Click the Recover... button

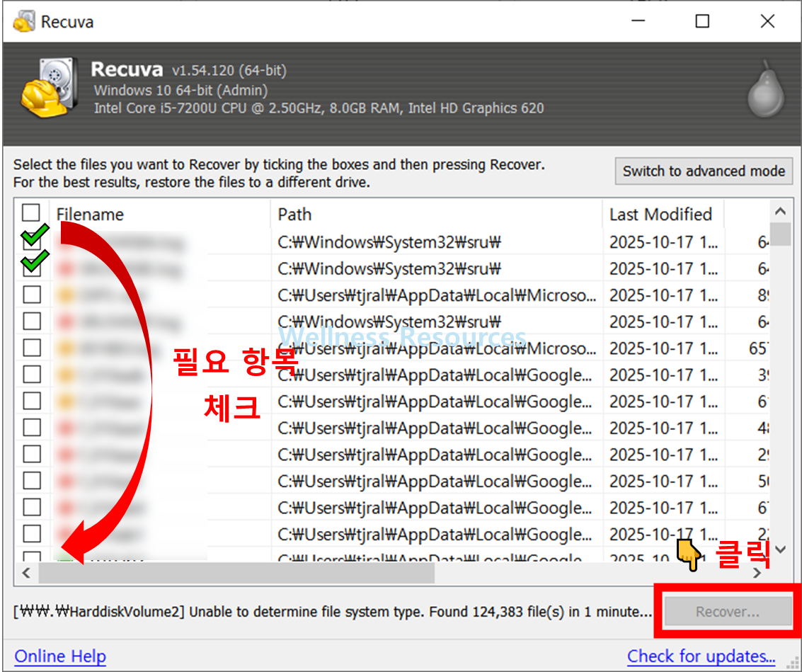[728, 611]
